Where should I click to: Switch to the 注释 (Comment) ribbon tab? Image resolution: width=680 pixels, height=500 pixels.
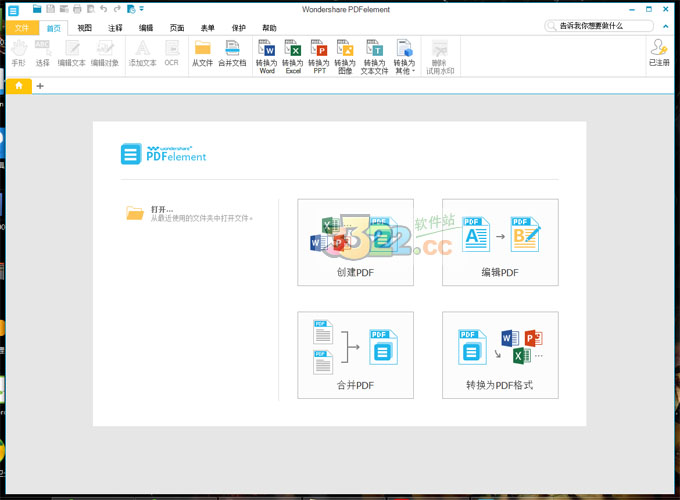(115, 28)
